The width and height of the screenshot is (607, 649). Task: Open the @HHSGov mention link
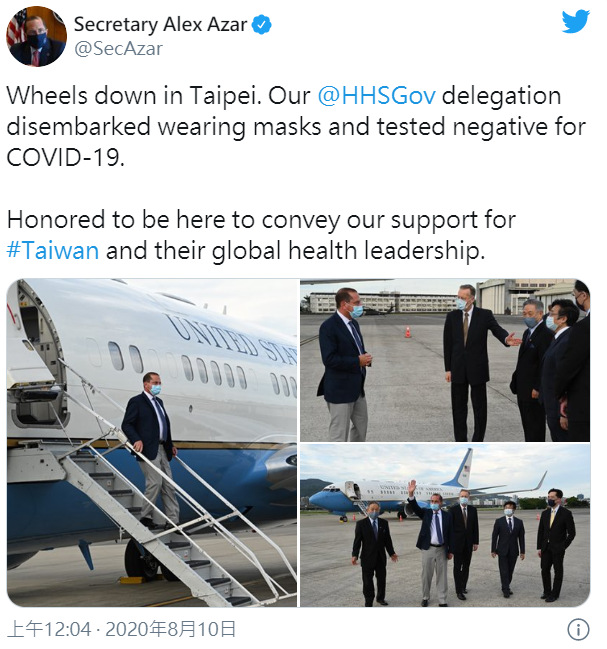point(377,96)
